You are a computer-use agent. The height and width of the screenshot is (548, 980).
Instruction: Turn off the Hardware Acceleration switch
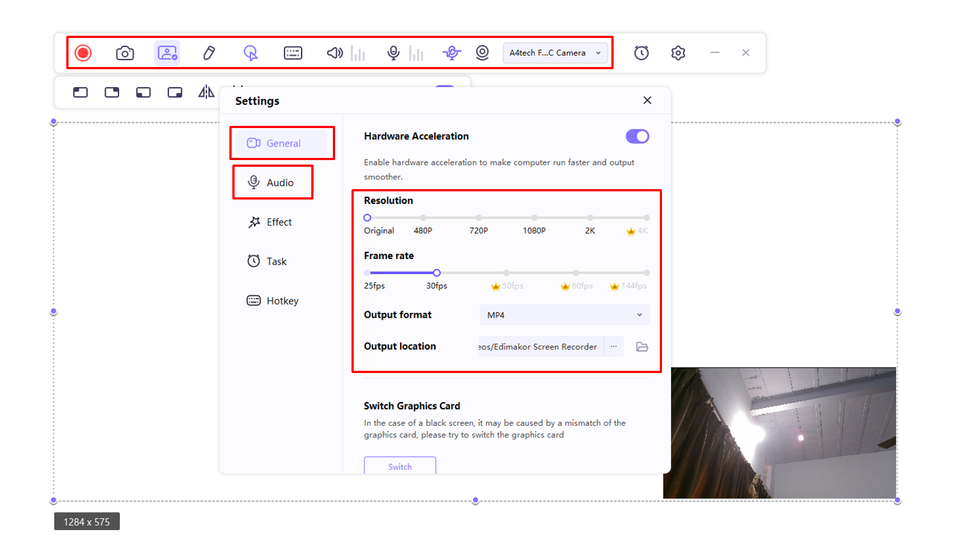tap(637, 136)
